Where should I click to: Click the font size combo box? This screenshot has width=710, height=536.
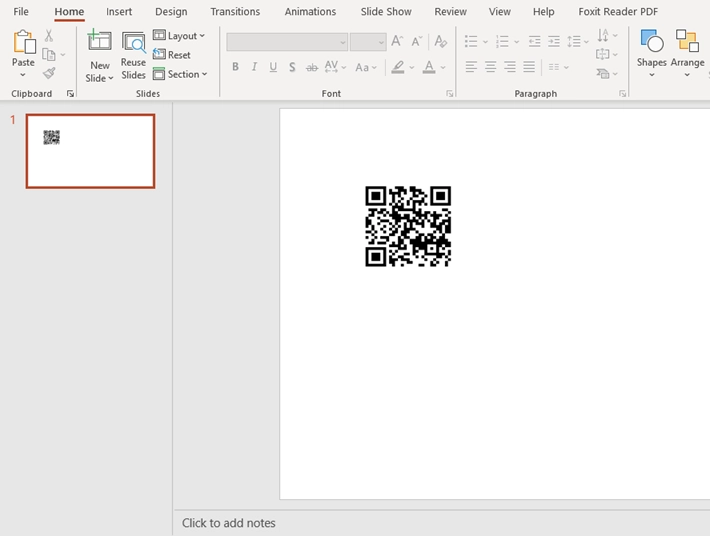[368, 42]
